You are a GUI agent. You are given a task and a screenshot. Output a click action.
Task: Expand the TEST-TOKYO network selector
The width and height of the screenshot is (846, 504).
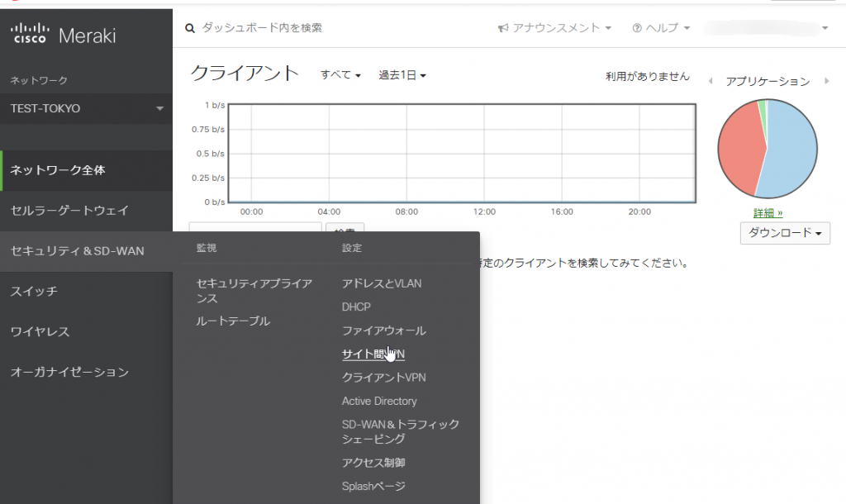click(x=86, y=108)
